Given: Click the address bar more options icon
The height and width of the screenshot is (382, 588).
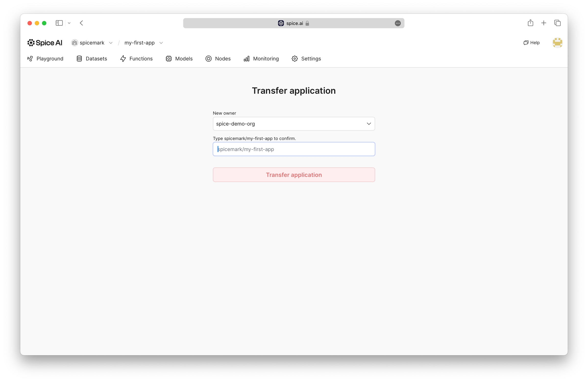Looking at the screenshot, I should coord(397,23).
